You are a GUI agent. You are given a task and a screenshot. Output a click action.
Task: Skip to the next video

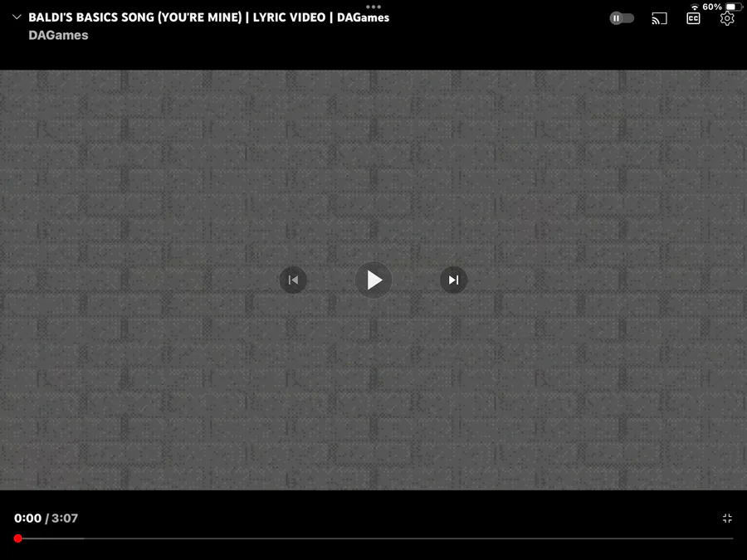[x=453, y=280]
